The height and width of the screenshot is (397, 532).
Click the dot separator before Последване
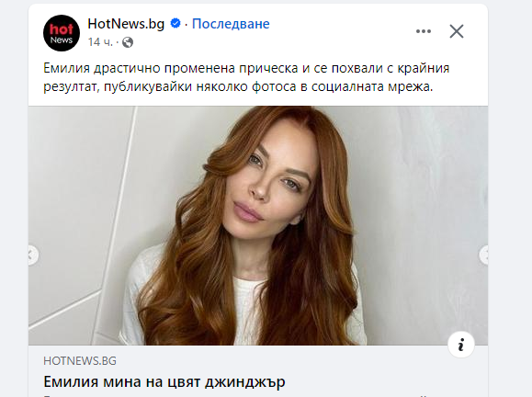tap(187, 24)
